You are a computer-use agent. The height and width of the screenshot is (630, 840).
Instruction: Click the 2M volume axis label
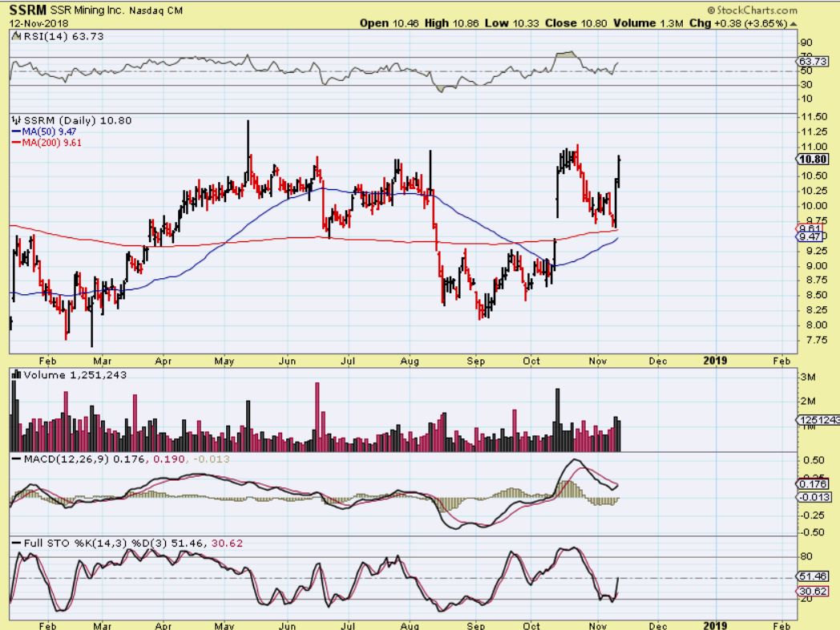[x=809, y=402]
